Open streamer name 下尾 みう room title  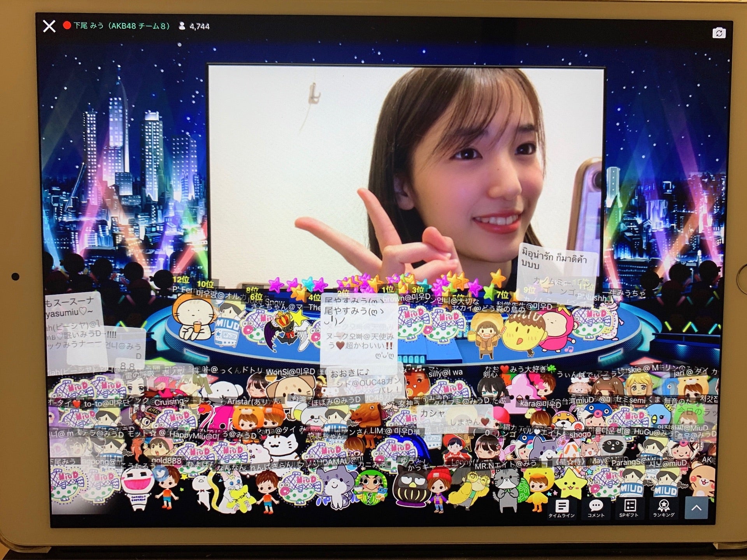point(121,26)
